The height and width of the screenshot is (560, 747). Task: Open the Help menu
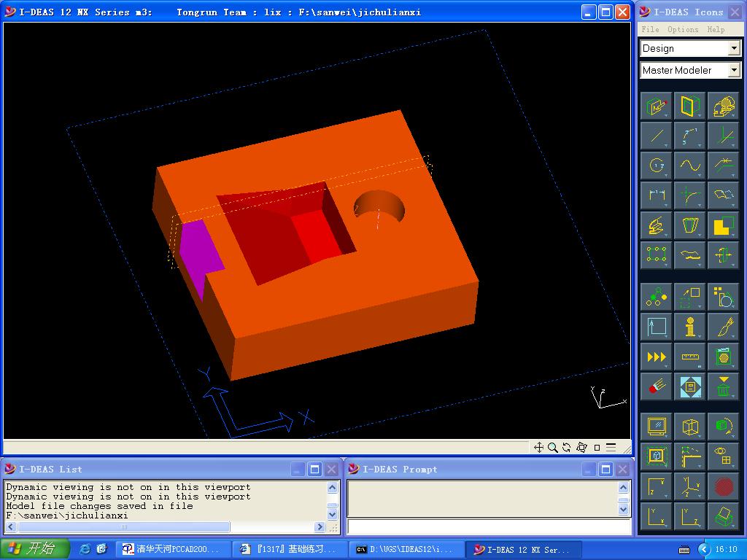tap(716, 29)
